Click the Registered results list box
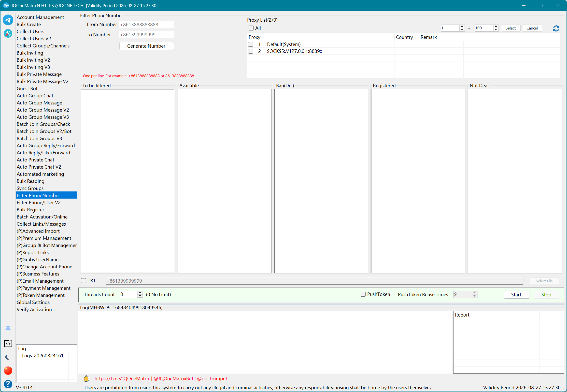The height and width of the screenshot is (392, 567). (x=418, y=181)
